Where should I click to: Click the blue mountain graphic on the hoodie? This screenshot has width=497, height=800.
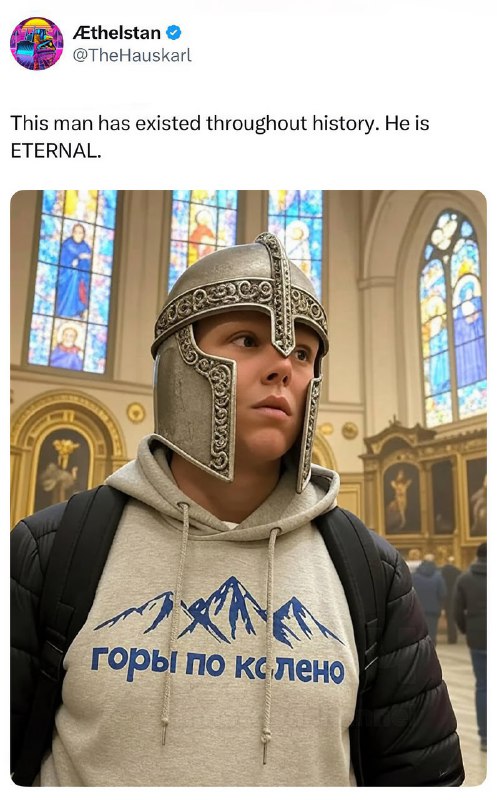tap(219, 611)
